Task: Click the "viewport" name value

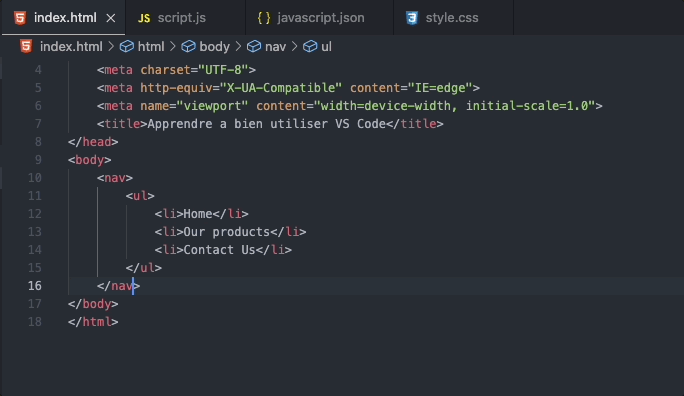Action: pos(212,106)
